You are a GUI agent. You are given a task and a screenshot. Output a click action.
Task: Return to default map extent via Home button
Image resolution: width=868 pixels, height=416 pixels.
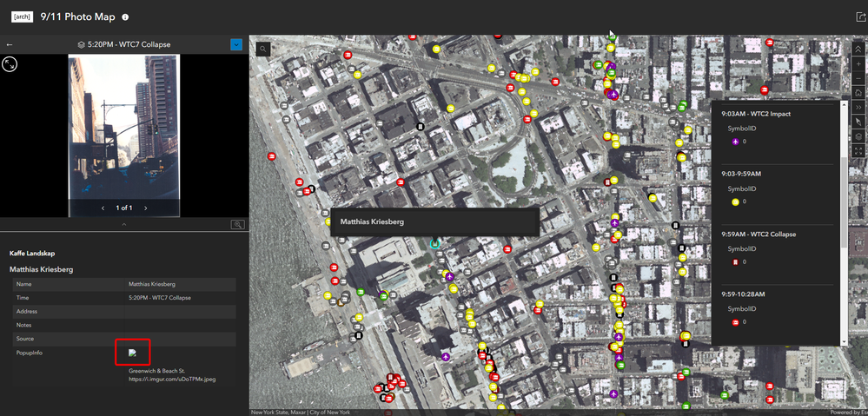pos(858,92)
